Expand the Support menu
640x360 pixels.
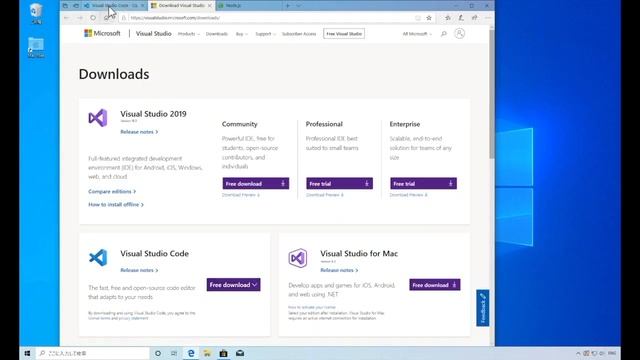click(x=265, y=34)
